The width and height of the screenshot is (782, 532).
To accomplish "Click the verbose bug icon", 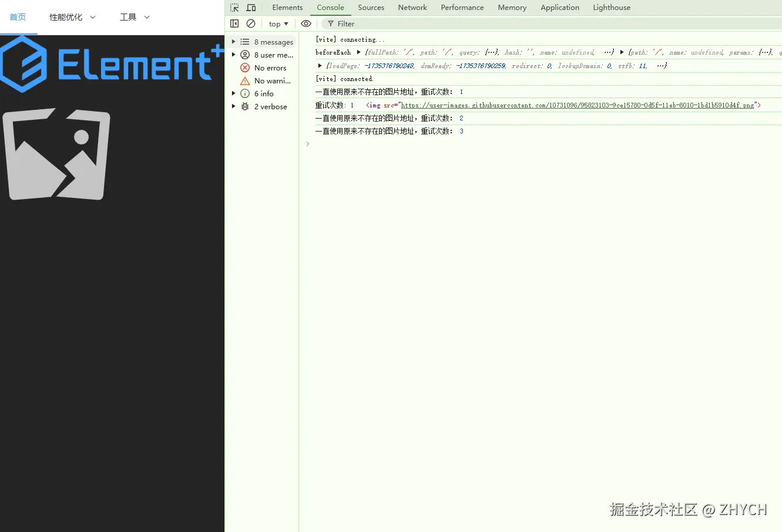I will 245,106.
